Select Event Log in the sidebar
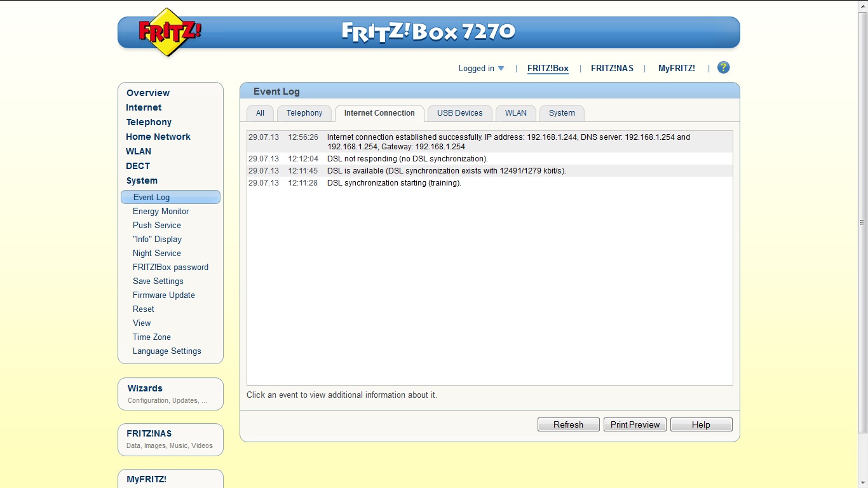This screenshot has height=488, width=868. click(170, 197)
